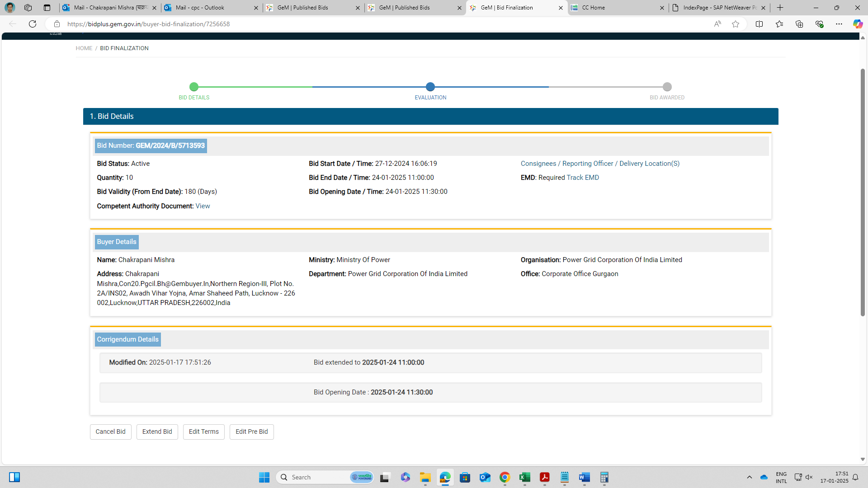The height and width of the screenshot is (488, 868).
Task: Click the taskbar Search box
Action: click(325, 477)
